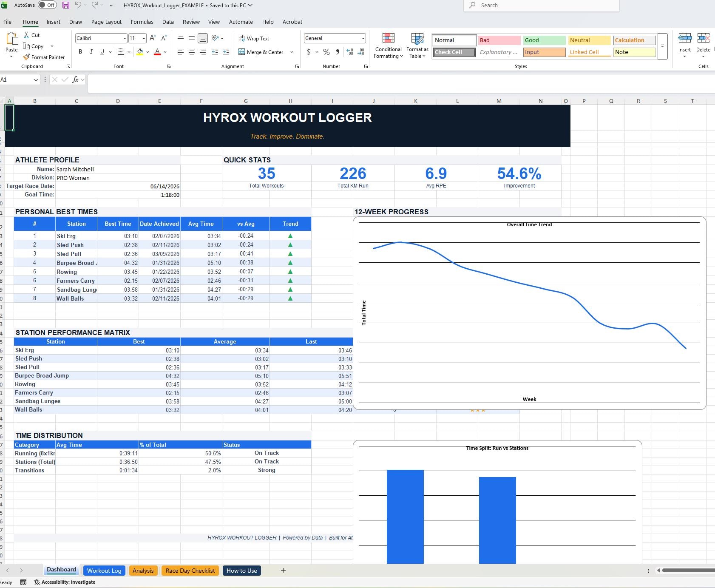The image size is (715, 588).
Task: Open Accessibility: Investigate status indicator
Action: (x=65, y=582)
